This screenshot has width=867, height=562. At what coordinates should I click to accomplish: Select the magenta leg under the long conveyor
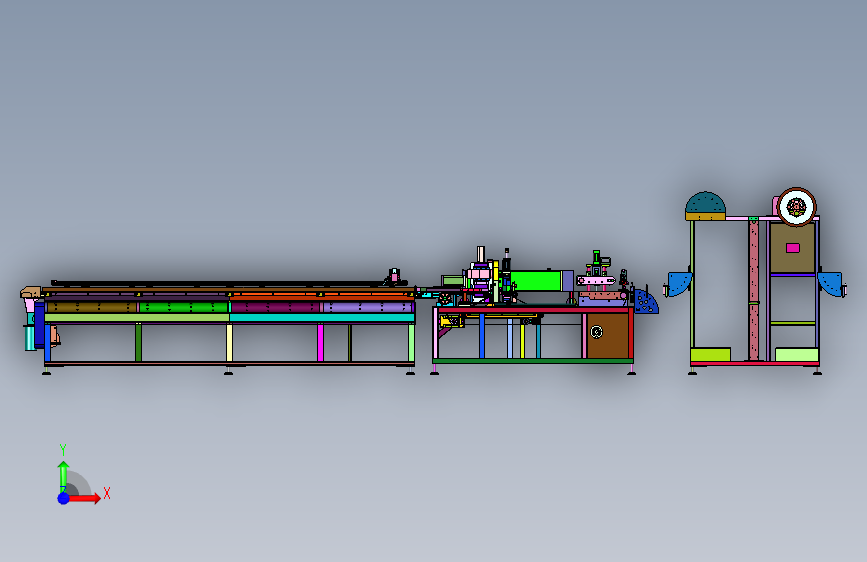[320, 343]
